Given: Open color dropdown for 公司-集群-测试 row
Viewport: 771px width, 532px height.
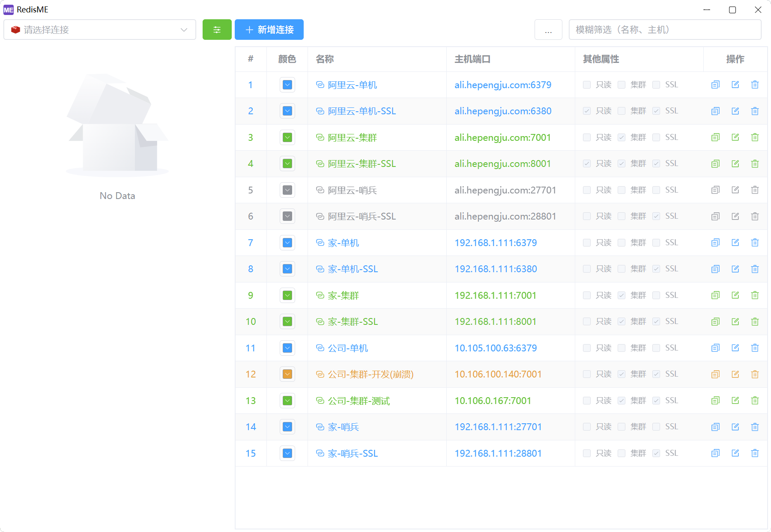Looking at the screenshot, I should (x=287, y=401).
